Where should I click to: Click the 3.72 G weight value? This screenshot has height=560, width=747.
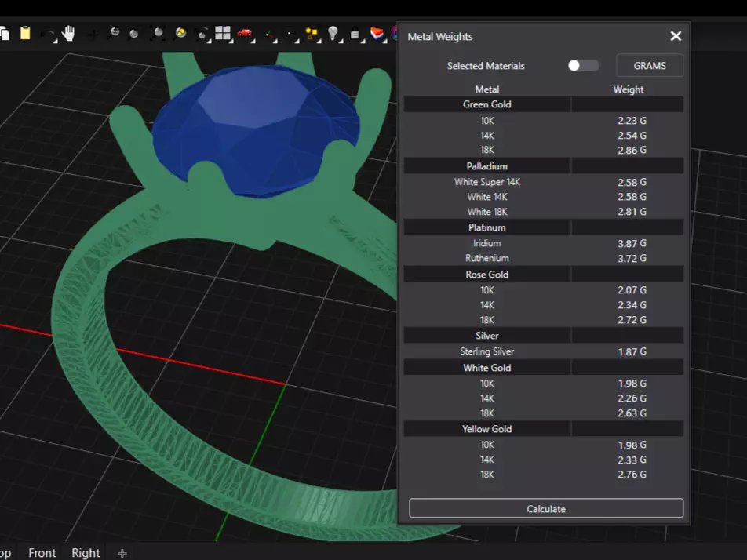click(632, 259)
